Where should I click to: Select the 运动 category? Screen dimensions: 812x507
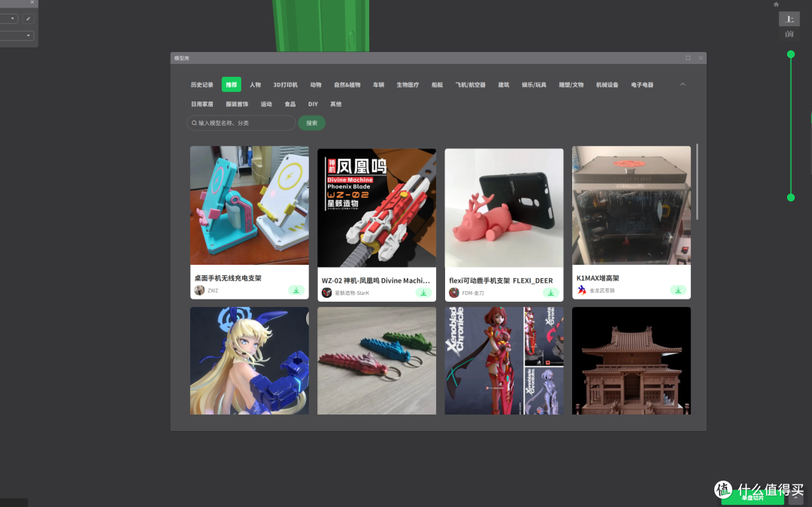(x=266, y=104)
